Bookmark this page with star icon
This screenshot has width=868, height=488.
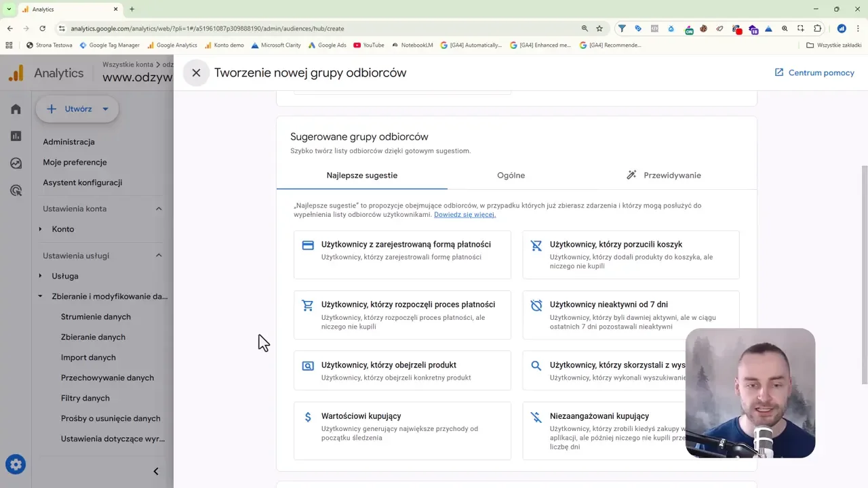click(599, 28)
